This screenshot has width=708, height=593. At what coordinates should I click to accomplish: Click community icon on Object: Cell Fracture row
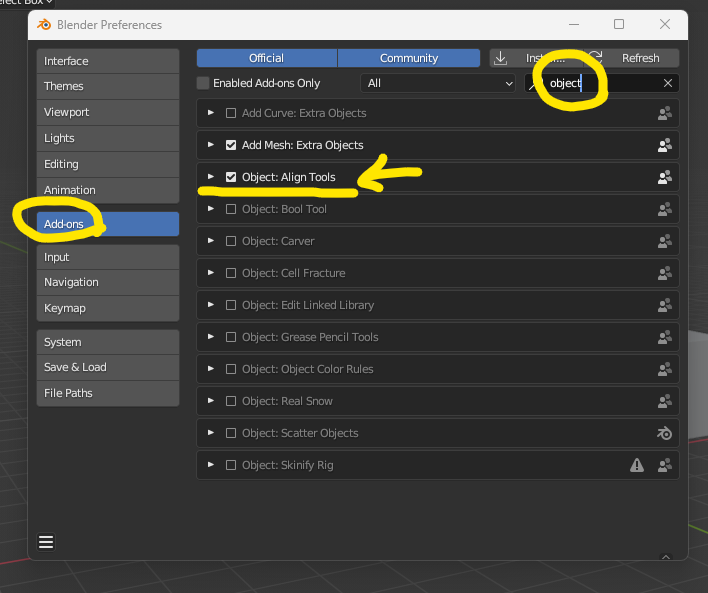pyautogui.click(x=665, y=273)
